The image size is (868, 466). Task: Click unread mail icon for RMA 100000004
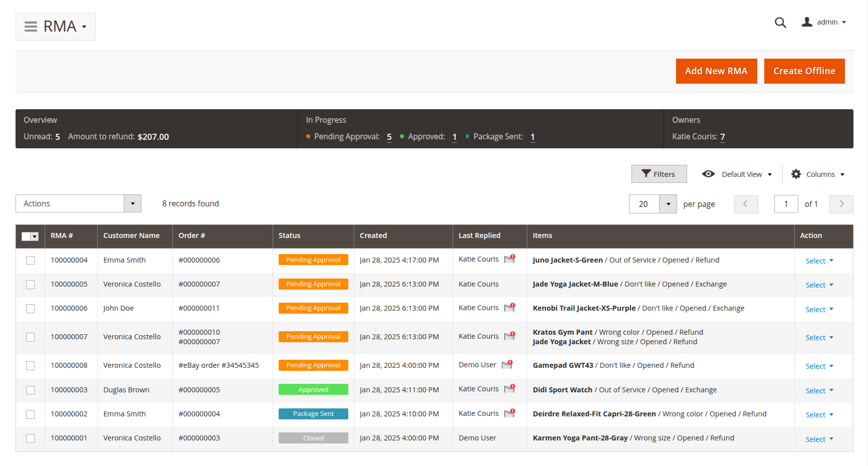coord(510,259)
